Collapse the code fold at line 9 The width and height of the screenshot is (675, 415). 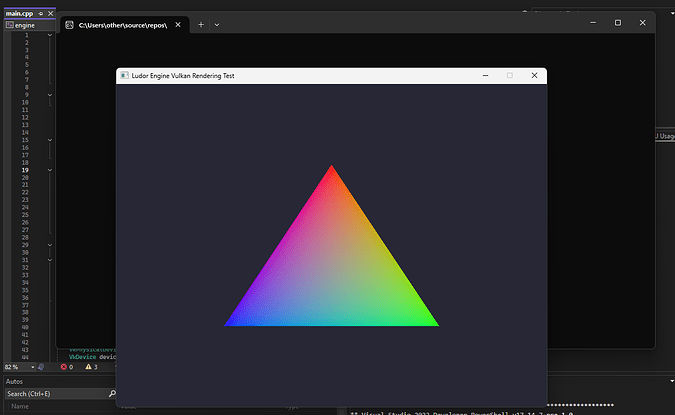point(50,95)
